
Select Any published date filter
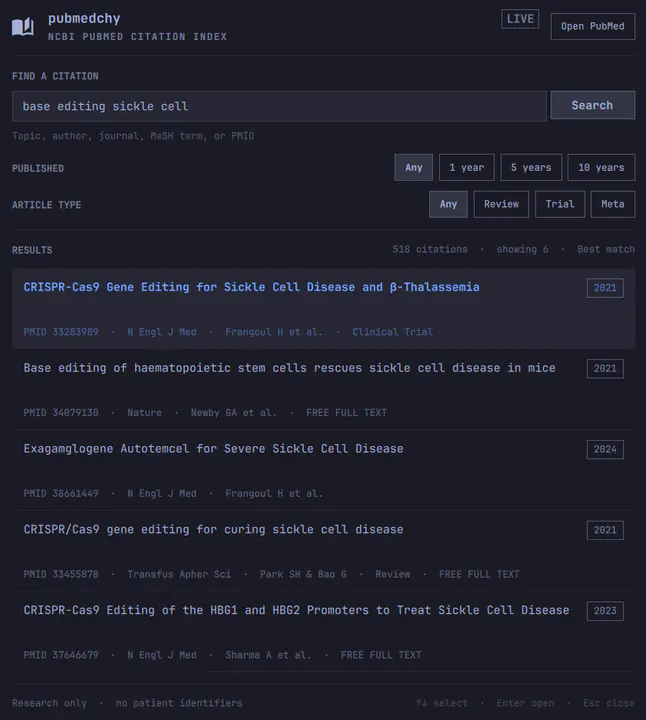[413, 168]
